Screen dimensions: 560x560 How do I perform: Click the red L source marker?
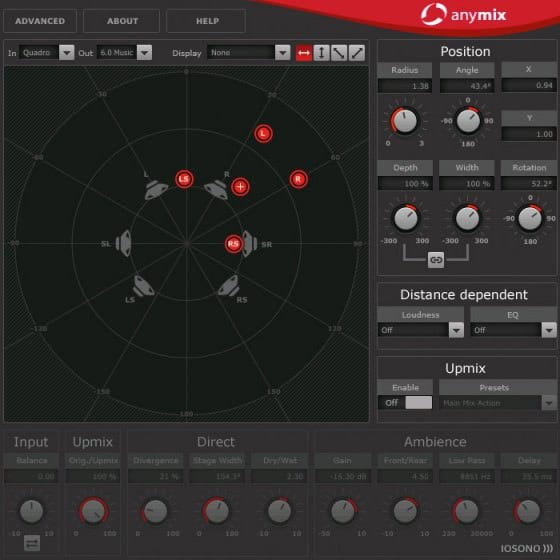[x=263, y=134]
